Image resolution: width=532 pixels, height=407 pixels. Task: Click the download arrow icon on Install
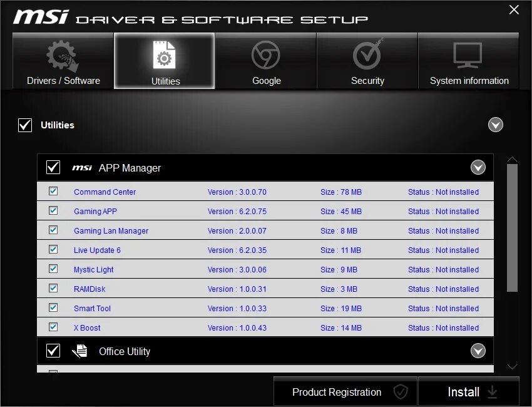(492, 392)
